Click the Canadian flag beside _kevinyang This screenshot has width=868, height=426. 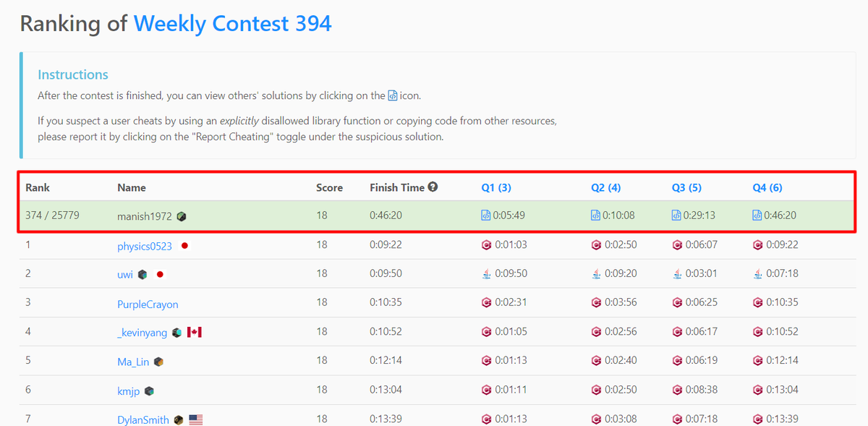point(194,332)
